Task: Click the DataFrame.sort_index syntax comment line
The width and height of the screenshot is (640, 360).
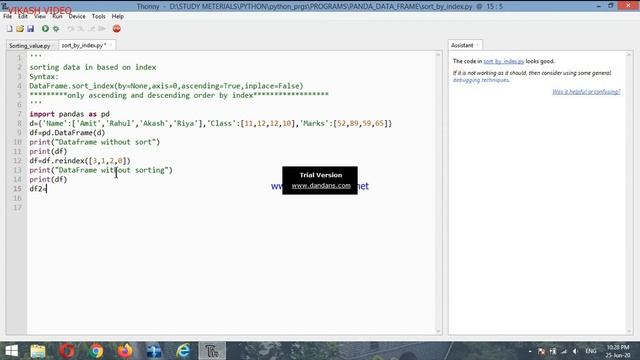Action: (x=166, y=86)
